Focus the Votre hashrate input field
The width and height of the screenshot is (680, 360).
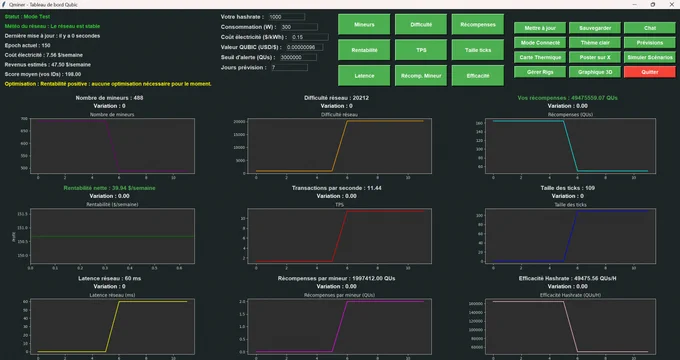pos(286,17)
